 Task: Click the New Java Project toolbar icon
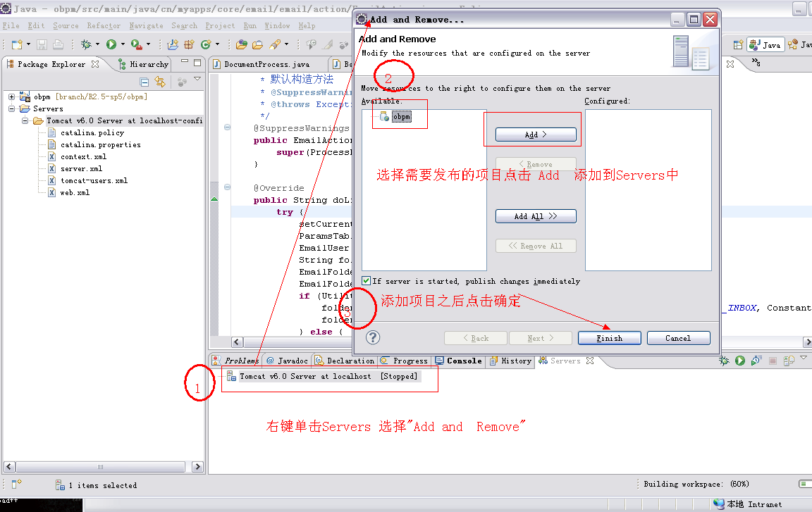pos(173,44)
